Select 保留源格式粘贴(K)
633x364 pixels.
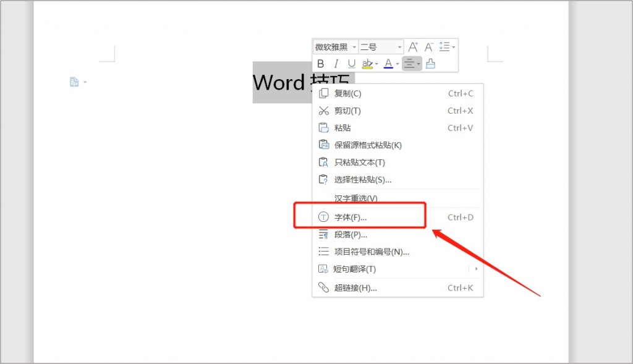click(x=397, y=145)
